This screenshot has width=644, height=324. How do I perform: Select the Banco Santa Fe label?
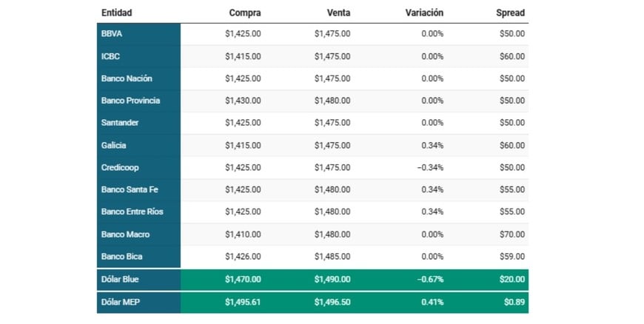[130, 189]
